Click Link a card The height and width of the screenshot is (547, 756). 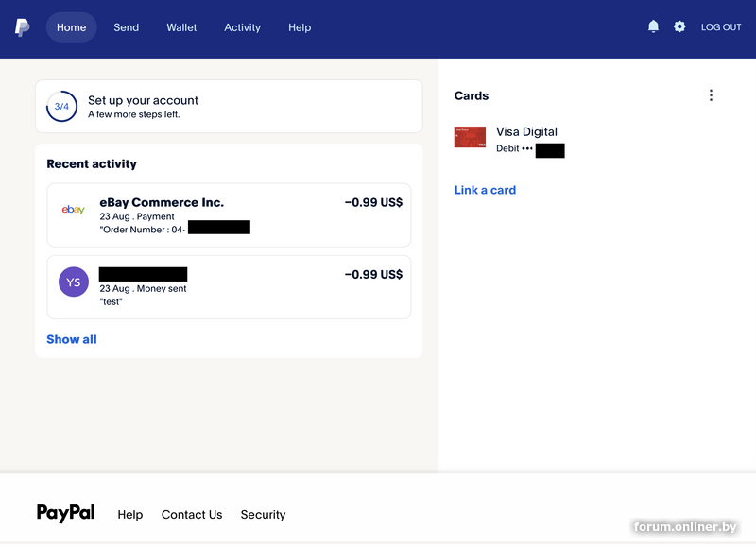[x=485, y=190]
